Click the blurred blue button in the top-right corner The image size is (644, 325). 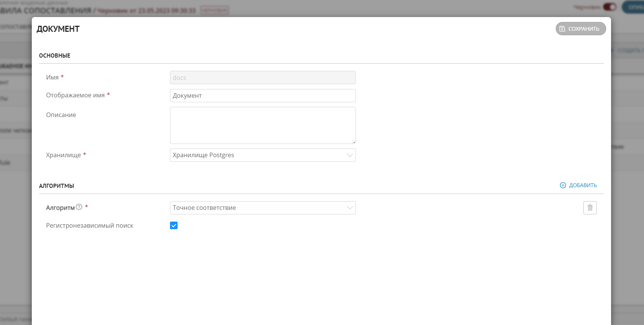[634, 7]
